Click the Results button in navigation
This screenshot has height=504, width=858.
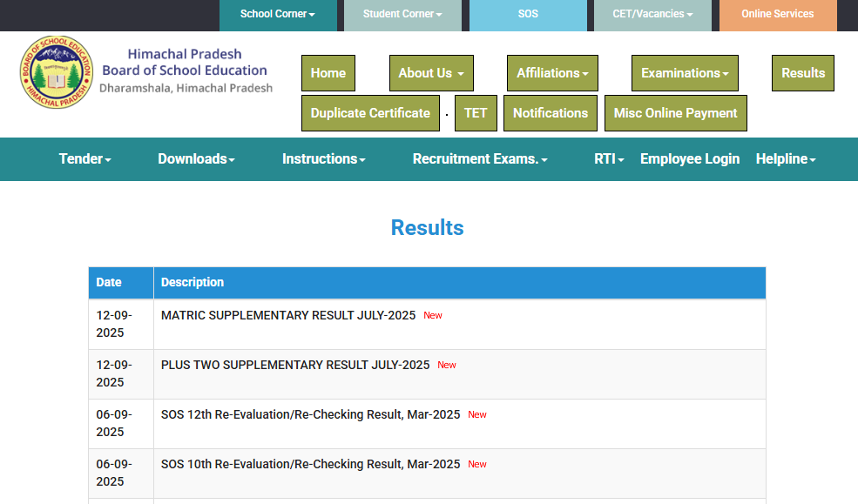coord(803,73)
